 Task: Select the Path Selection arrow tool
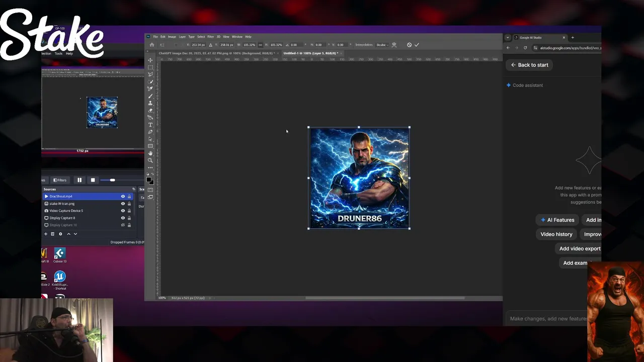coord(150,139)
